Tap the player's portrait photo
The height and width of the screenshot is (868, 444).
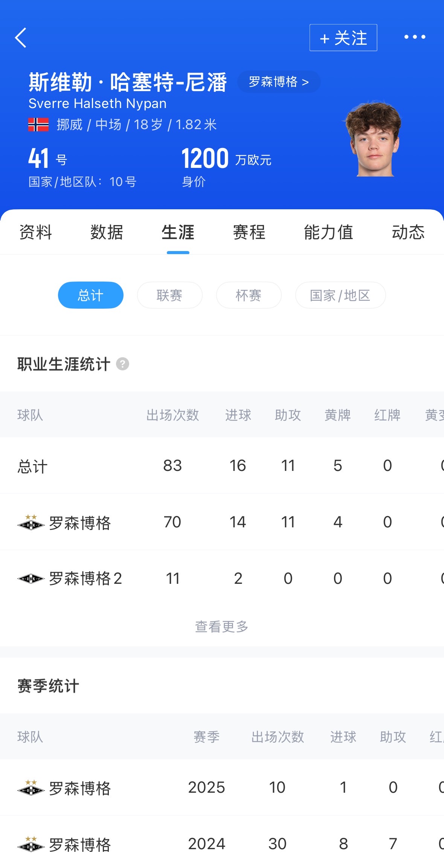pyautogui.click(x=374, y=139)
